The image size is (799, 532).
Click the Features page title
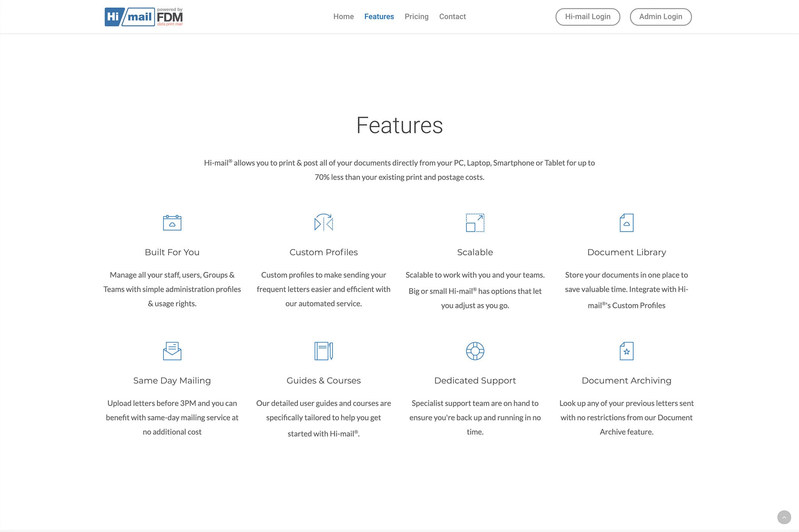pyautogui.click(x=399, y=126)
